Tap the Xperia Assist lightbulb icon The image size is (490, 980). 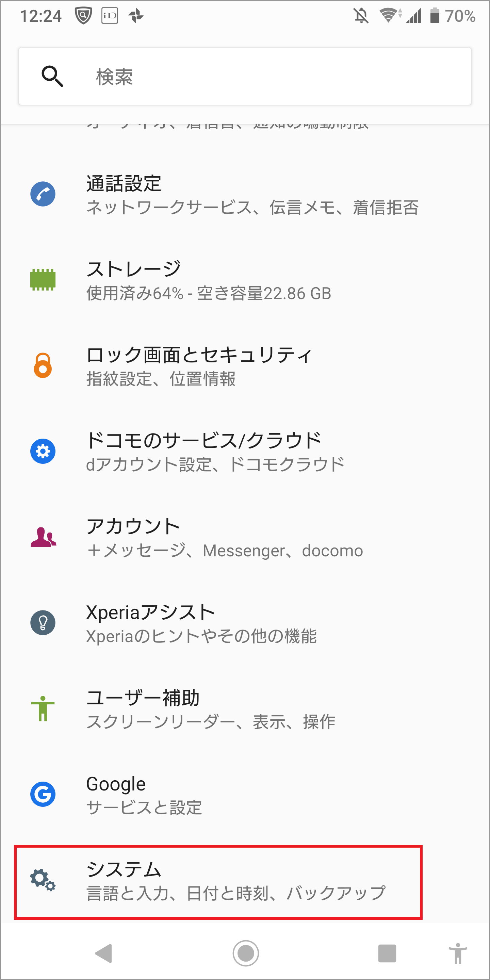pyautogui.click(x=43, y=623)
